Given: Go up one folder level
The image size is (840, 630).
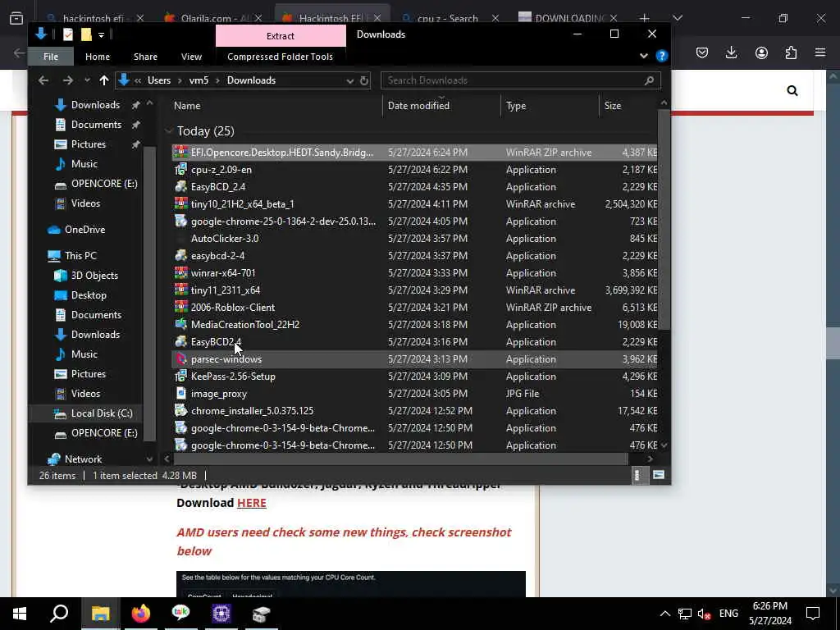Looking at the screenshot, I should pos(104,80).
